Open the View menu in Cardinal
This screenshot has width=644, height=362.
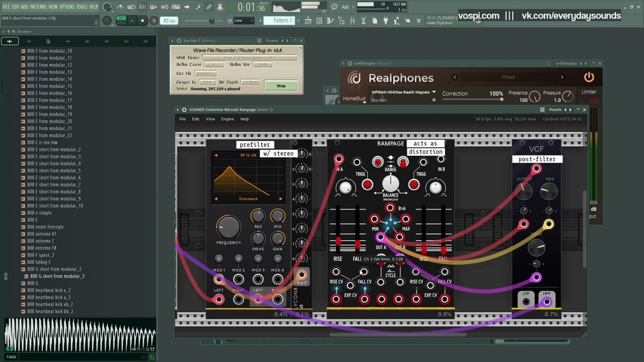(x=210, y=119)
